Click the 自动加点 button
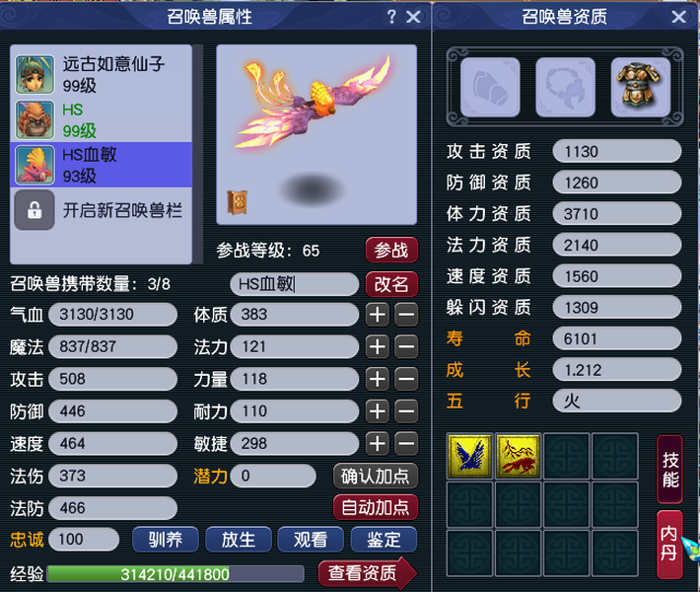 click(376, 507)
